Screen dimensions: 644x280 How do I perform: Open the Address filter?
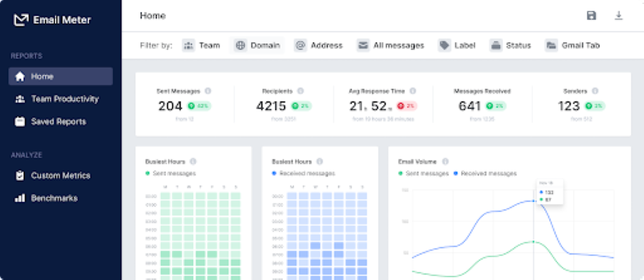pos(318,46)
